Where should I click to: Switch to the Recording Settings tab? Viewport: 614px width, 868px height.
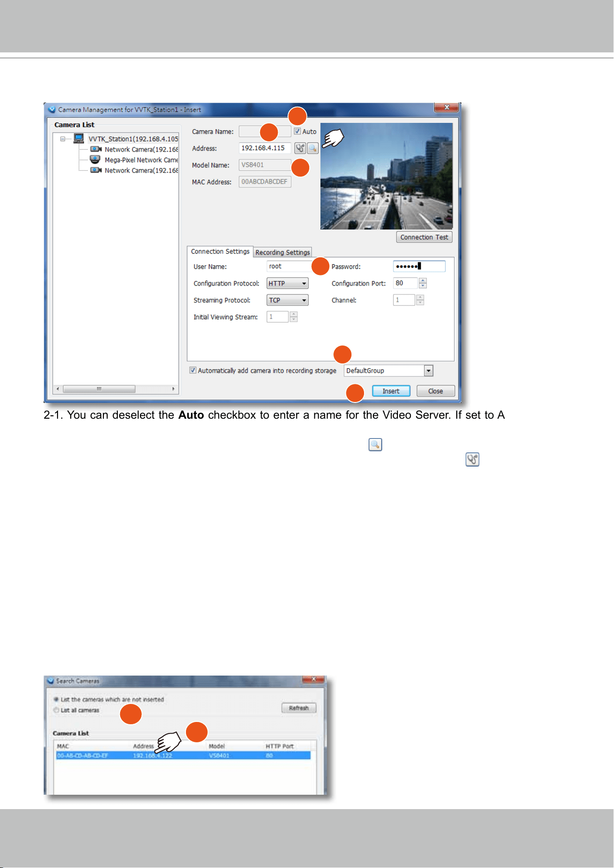(282, 252)
